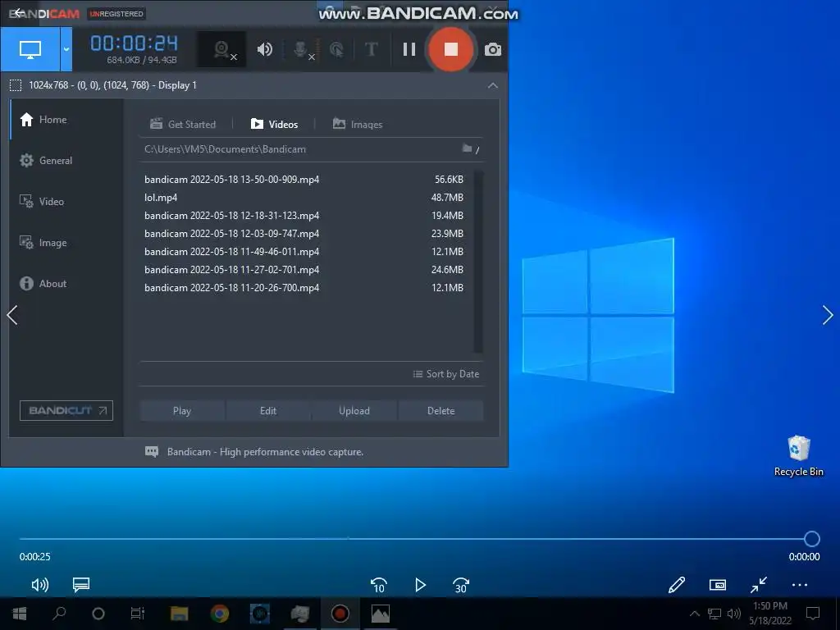Click the Edit button

point(268,411)
